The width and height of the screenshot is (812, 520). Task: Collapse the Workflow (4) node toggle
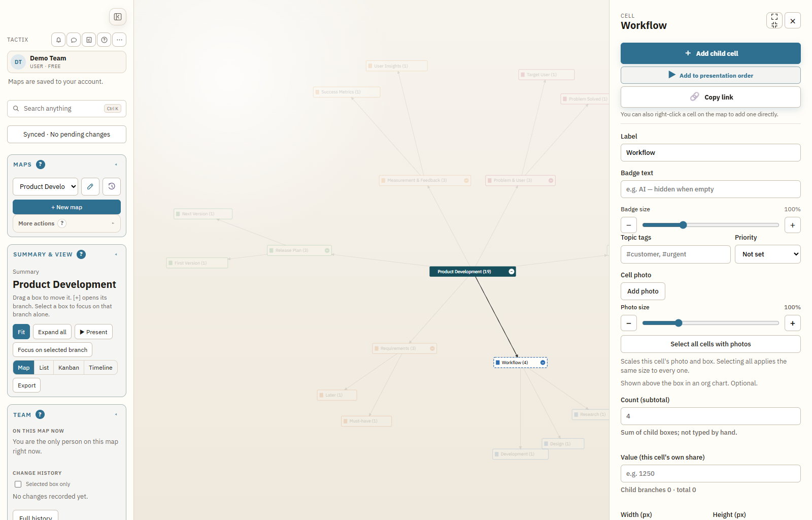point(543,363)
